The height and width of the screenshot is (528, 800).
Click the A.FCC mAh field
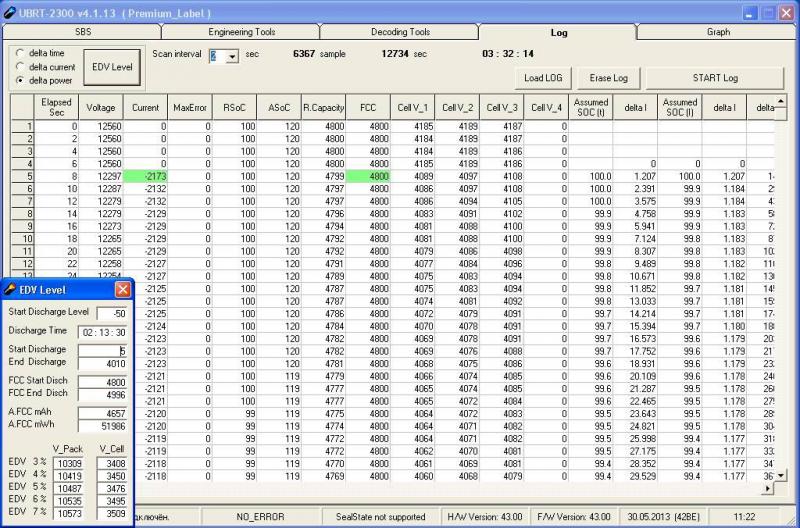102,414
